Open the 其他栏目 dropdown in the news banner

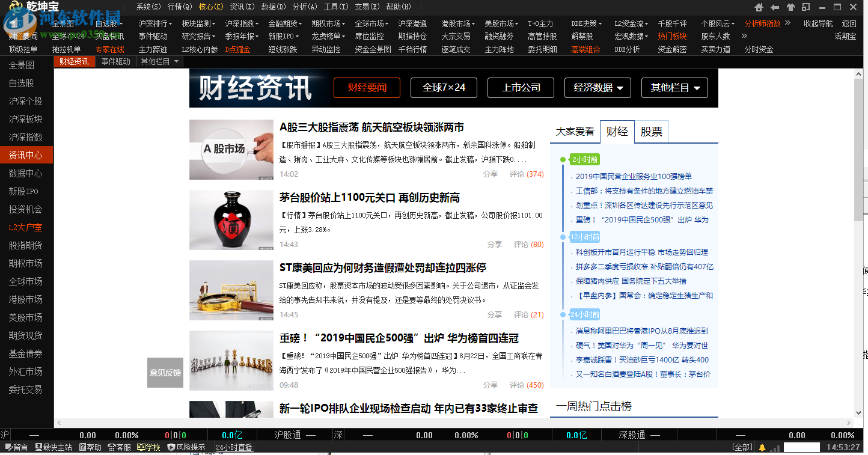pos(674,88)
